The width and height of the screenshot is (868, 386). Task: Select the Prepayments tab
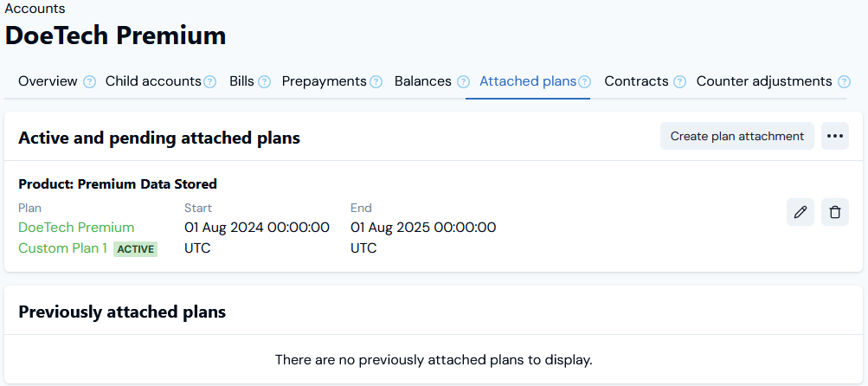pos(325,81)
